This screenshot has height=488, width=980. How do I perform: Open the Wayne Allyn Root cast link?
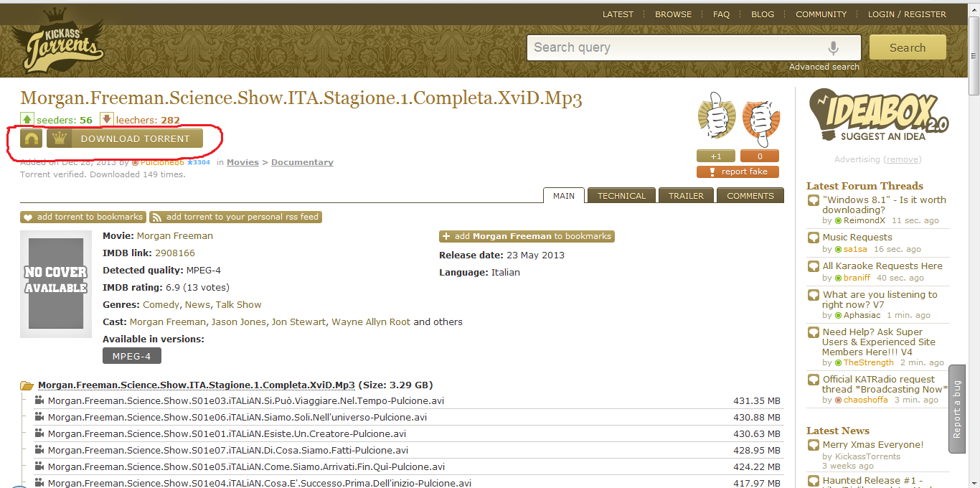[371, 322]
